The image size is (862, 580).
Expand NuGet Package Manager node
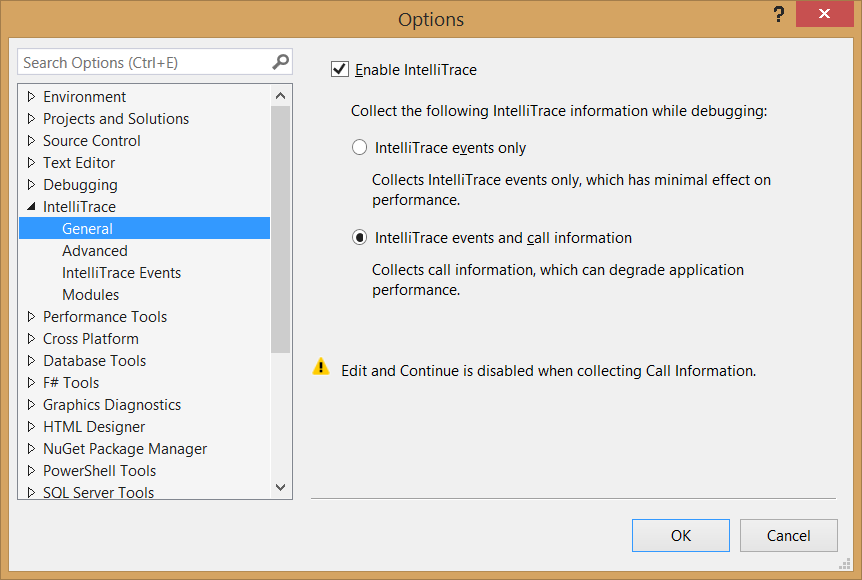31,449
